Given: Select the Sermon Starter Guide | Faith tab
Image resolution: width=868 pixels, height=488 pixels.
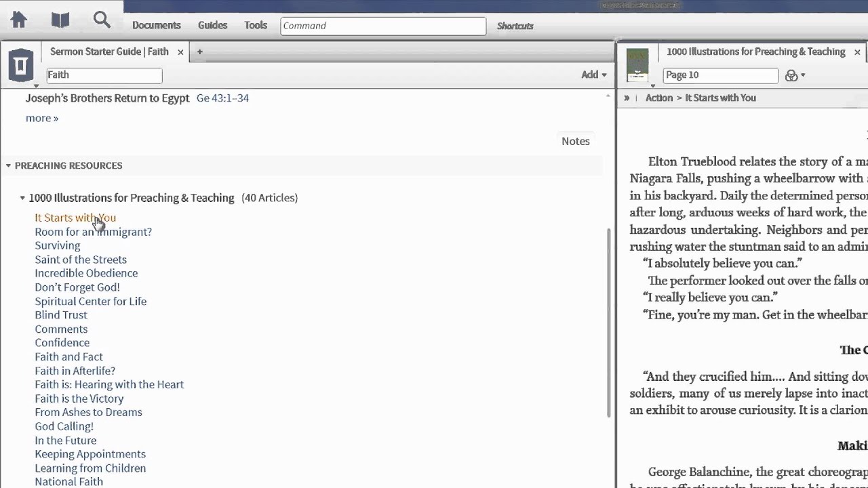Looking at the screenshot, I should pos(109,52).
